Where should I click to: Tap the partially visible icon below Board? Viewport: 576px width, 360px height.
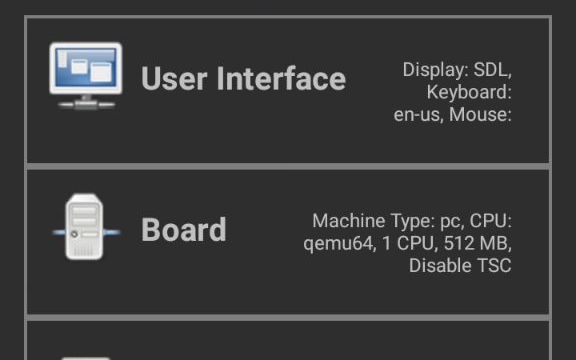86,358
